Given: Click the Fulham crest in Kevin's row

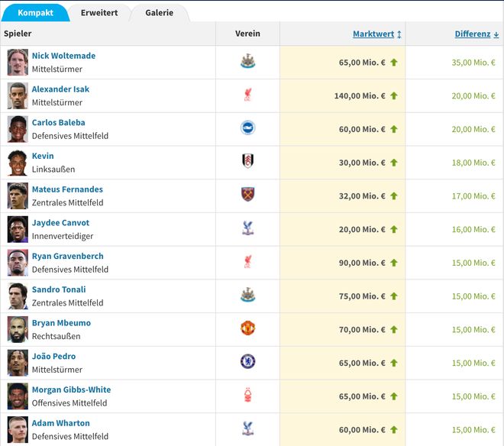Looking at the screenshot, I should (247, 162).
